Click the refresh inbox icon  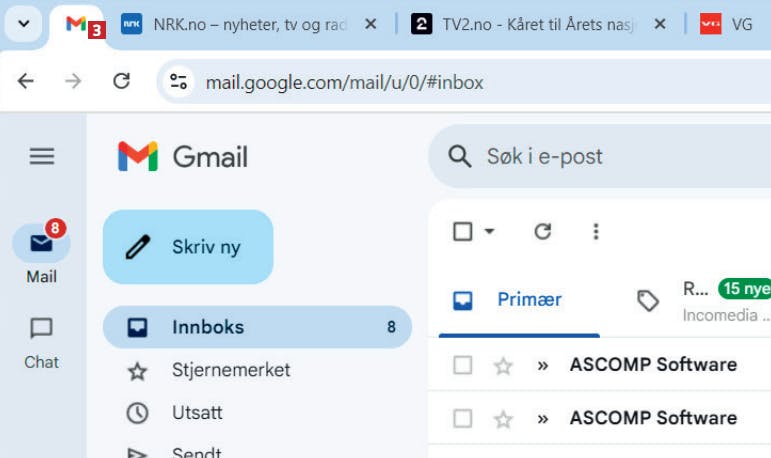coord(543,232)
